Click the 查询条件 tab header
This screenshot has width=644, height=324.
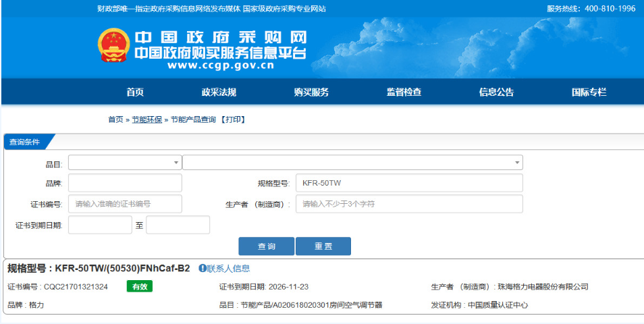click(26, 142)
